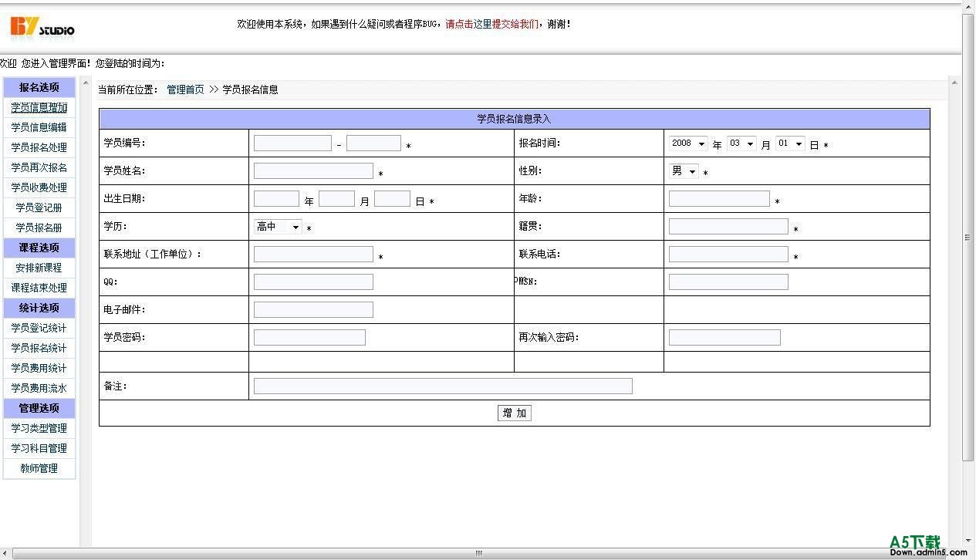Click the 学员姓名 input field

point(313,171)
